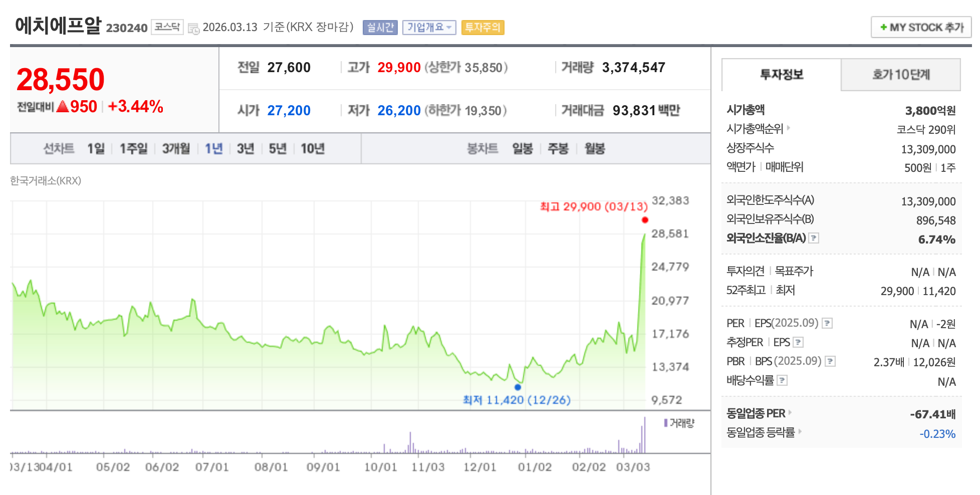Viewport: 980px width, 495px height.
Task: Click the 최고 29,900 (03/13) chart label
Action: pos(594,206)
